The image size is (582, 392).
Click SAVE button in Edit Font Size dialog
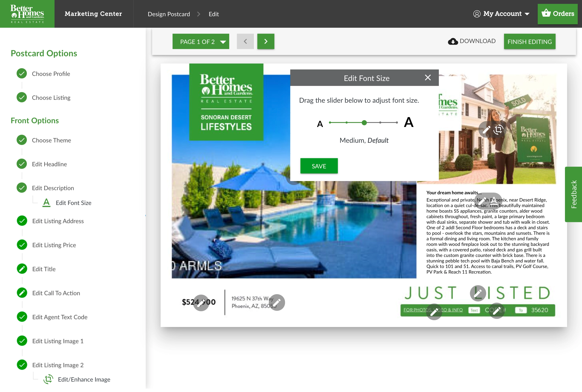[x=319, y=166]
